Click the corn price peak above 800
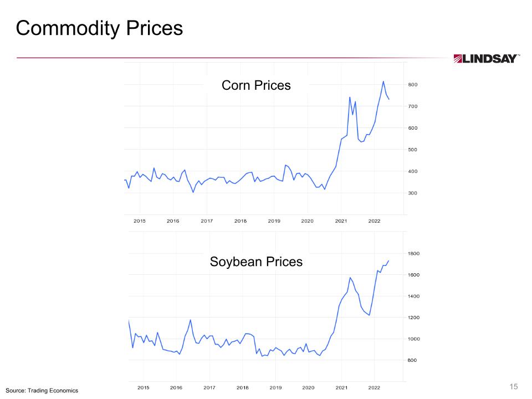Screen dimensions: 532x399 coord(383,81)
